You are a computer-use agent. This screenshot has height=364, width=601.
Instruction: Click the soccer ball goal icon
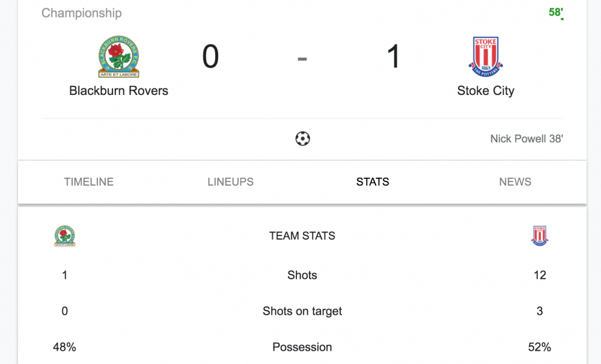click(302, 139)
